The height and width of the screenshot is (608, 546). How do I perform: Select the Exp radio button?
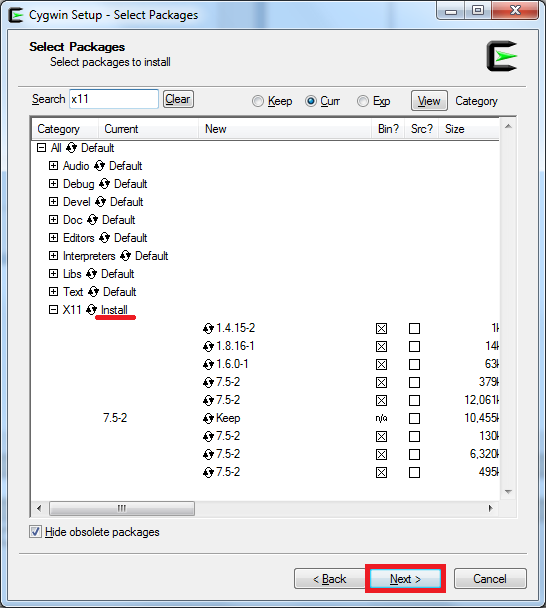(x=363, y=101)
